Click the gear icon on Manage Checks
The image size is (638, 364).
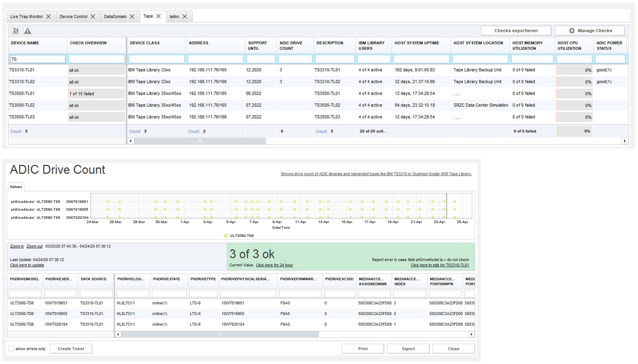571,30
